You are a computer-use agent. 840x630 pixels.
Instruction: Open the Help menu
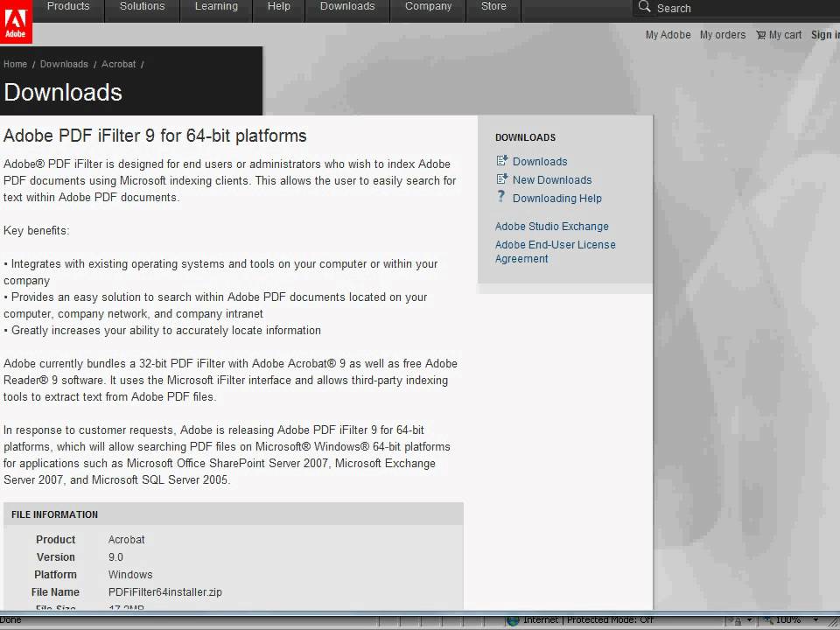[x=279, y=6]
